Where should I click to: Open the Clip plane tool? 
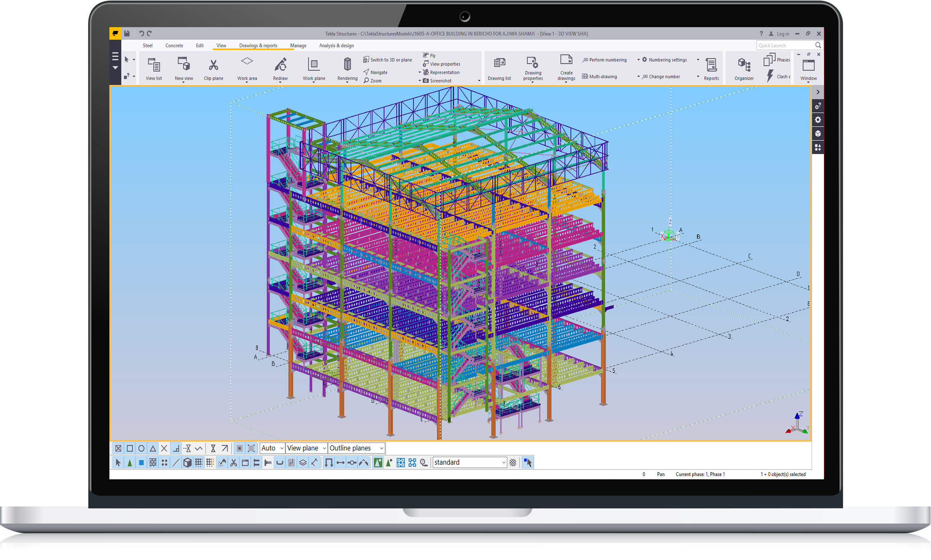click(213, 65)
